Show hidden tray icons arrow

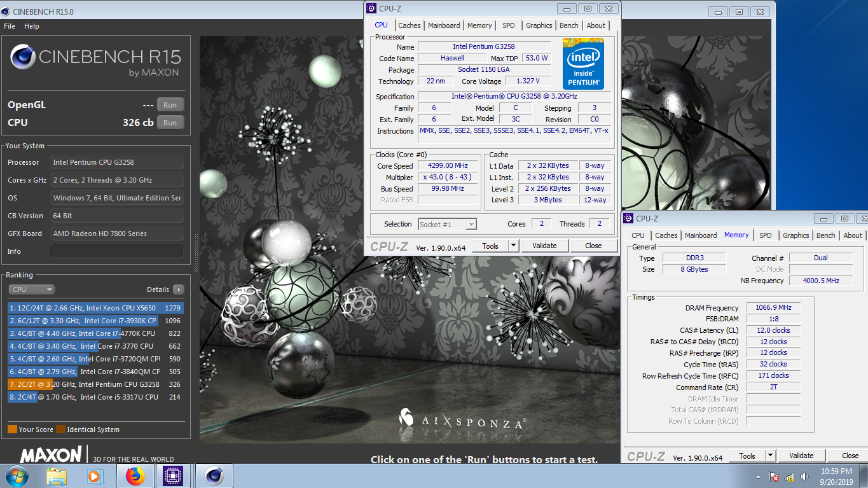tap(758, 477)
